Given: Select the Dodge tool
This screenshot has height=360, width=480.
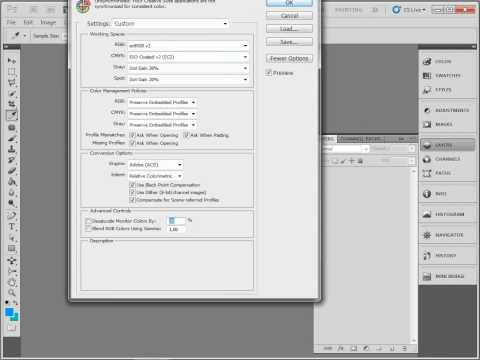Looking at the screenshot, I should tap(12, 203).
